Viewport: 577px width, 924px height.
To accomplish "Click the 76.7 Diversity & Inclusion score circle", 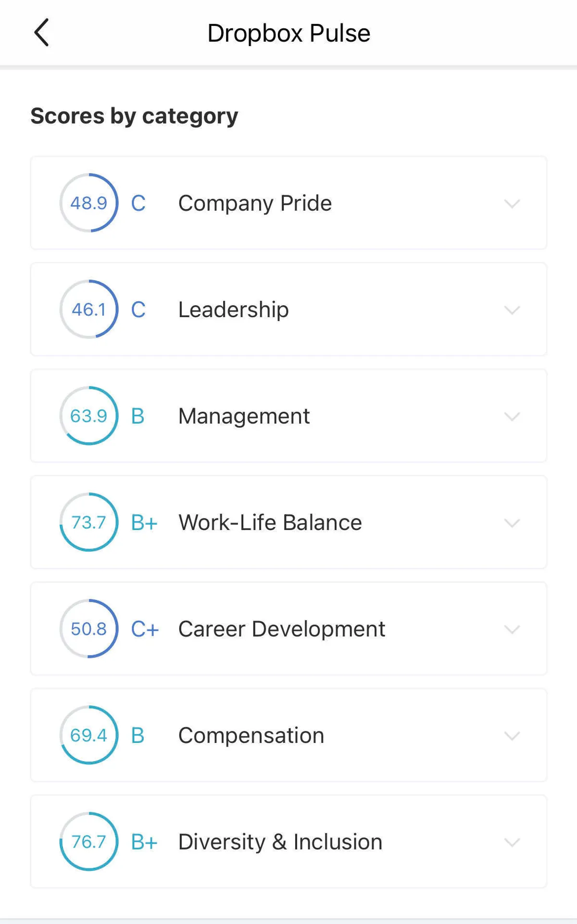I will 89,841.
